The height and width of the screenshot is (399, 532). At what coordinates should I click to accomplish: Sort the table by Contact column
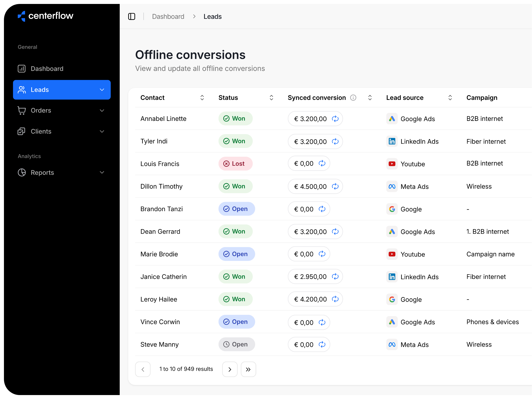pyautogui.click(x=202, y=98)
